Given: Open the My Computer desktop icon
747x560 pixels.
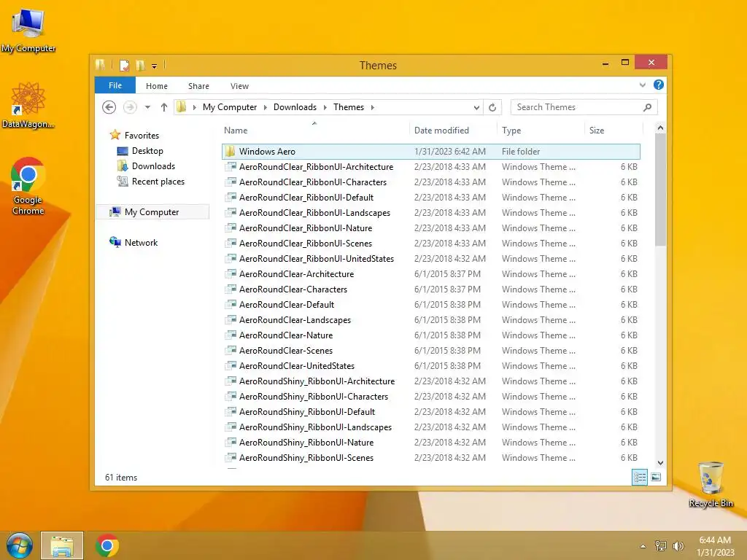Looking at the screenshot, I should (x=28, y=29).
